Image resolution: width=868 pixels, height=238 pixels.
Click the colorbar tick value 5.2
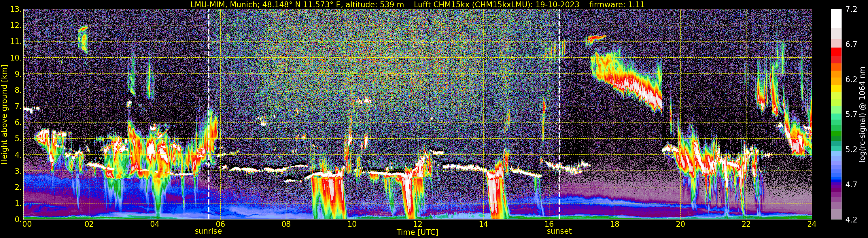click(x=851, y=150)
